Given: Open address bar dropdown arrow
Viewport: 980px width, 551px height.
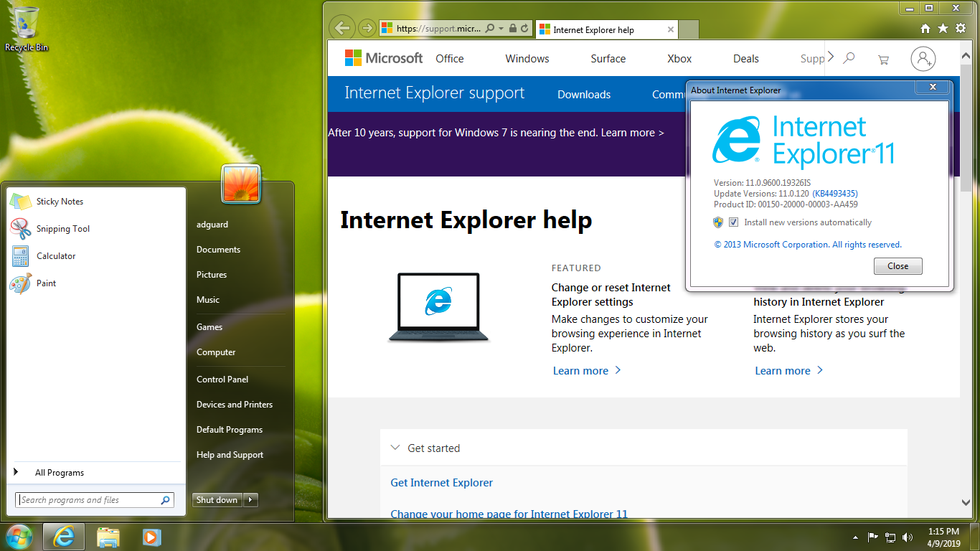Looking at the screenshot, I should 501,29.
